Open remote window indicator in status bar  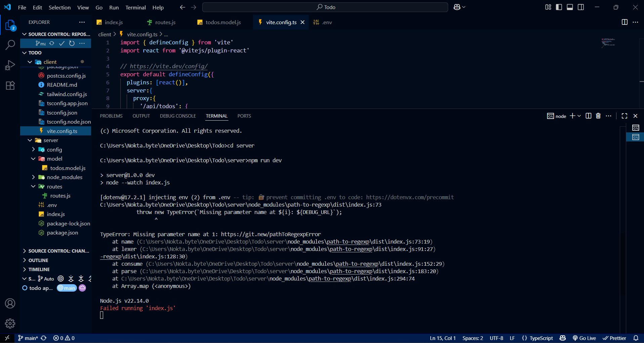[x=7, y=338]
